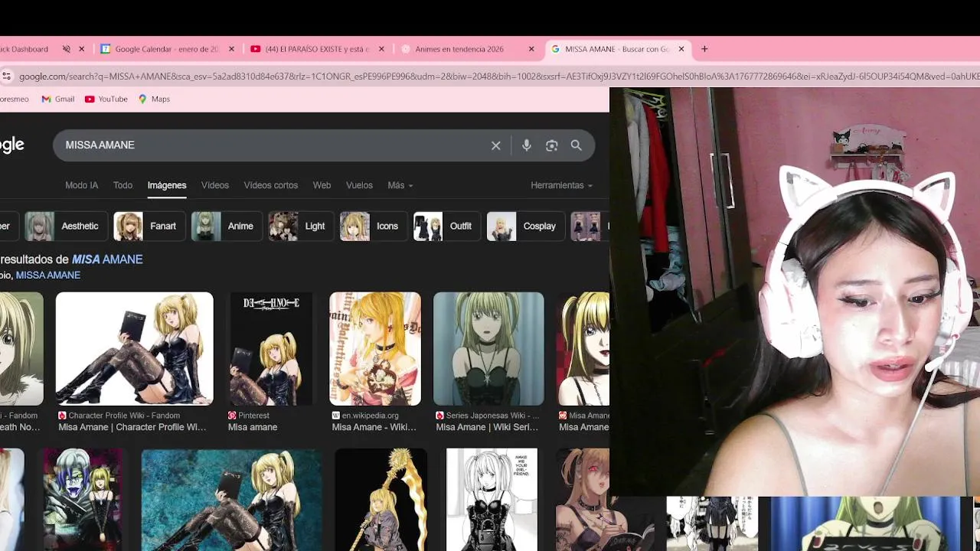Select the Imágenes results tab
Screen dimensions: 980x551
[x=167, y=185]
